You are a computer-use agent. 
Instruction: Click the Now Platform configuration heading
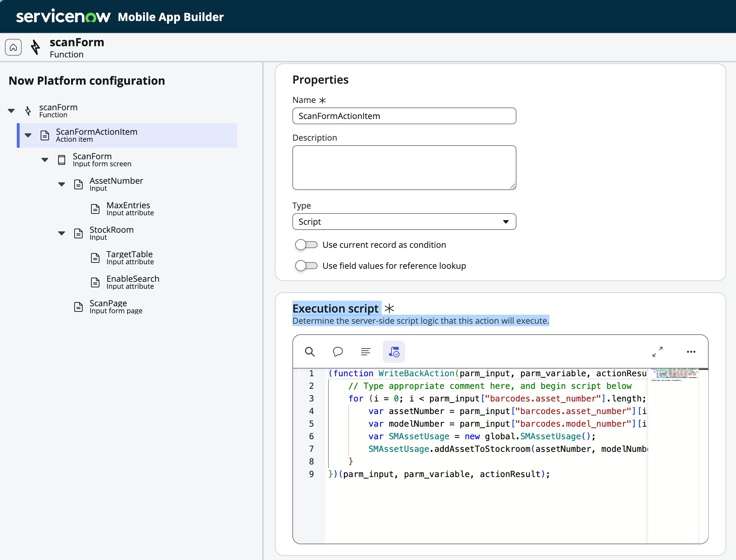click(x=87, y=81)
